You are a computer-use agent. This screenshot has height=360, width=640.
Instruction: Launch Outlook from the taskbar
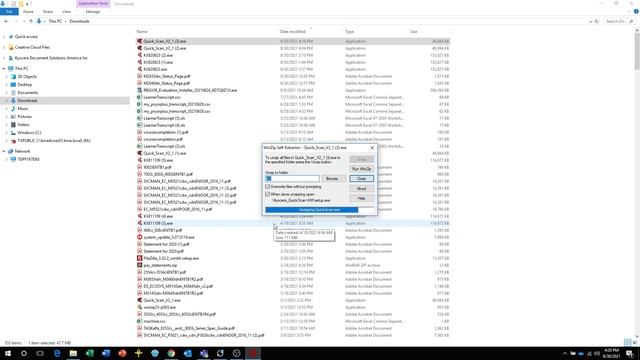coord(187,353)
